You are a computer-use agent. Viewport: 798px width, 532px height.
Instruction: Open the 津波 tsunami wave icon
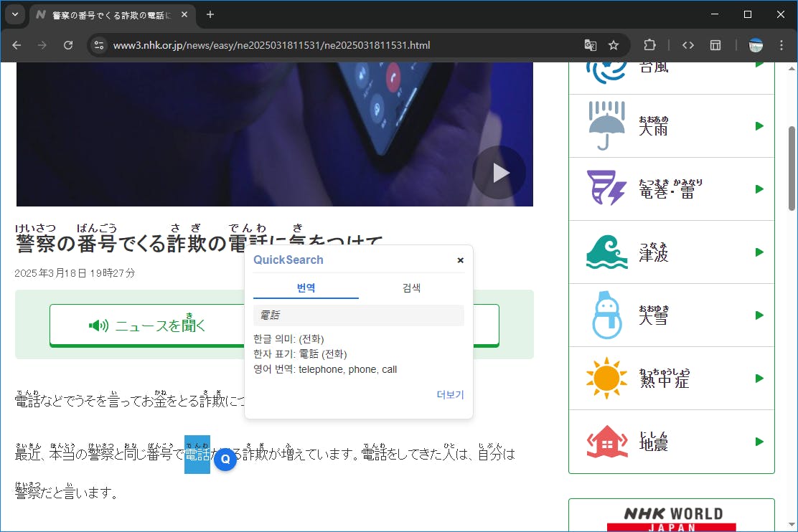[x=606, y=252]
